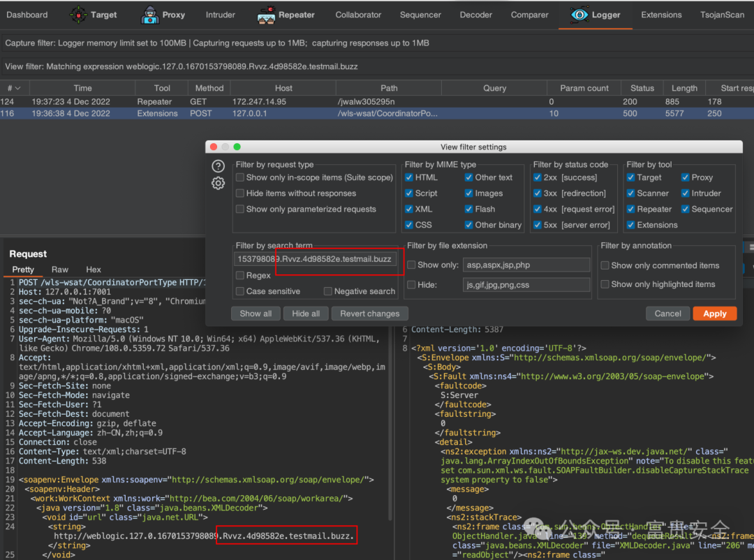This screenshot has width=754, height=560.
Task: Switch to the Collaborator tab
Action: tap(358, 15)
